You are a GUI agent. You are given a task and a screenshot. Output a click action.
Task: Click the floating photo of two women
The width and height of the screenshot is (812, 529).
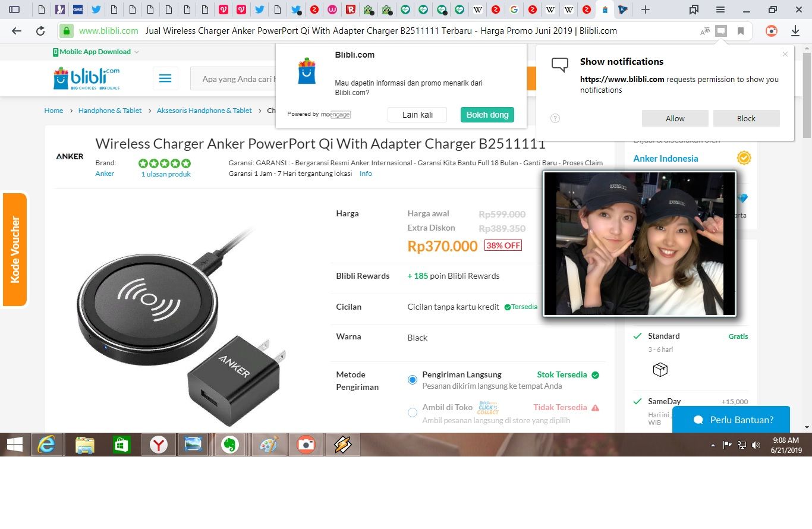pyautogui.click(x=640, y=244)
